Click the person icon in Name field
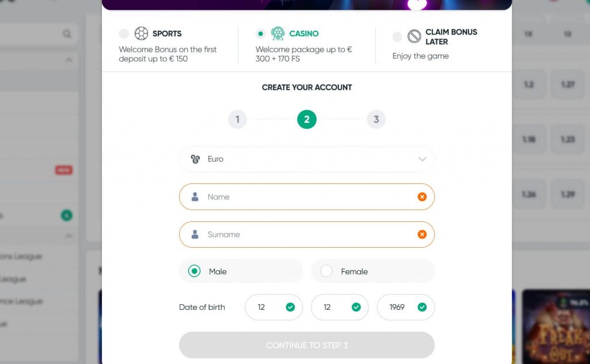This screenshot has width=590, height=364. 195,197
